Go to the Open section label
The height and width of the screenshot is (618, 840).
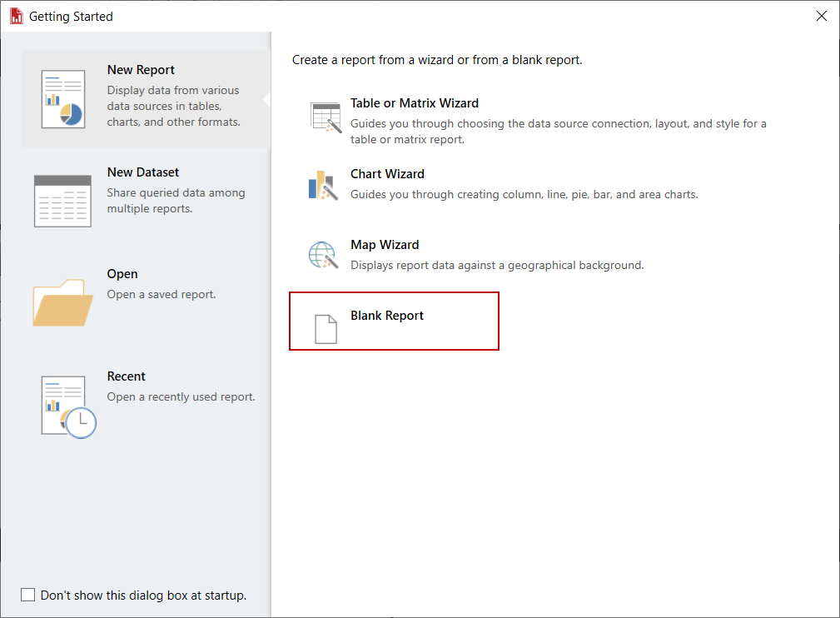(122, 274)
